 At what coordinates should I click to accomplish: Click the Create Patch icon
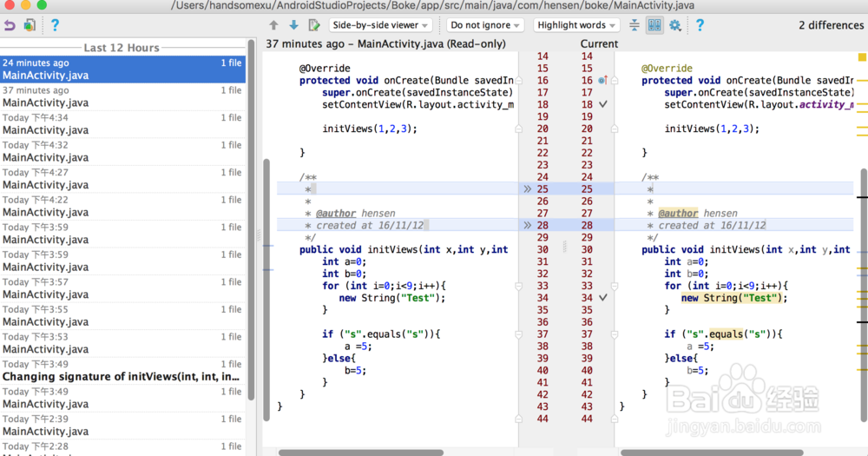click(x=30, y=25)
